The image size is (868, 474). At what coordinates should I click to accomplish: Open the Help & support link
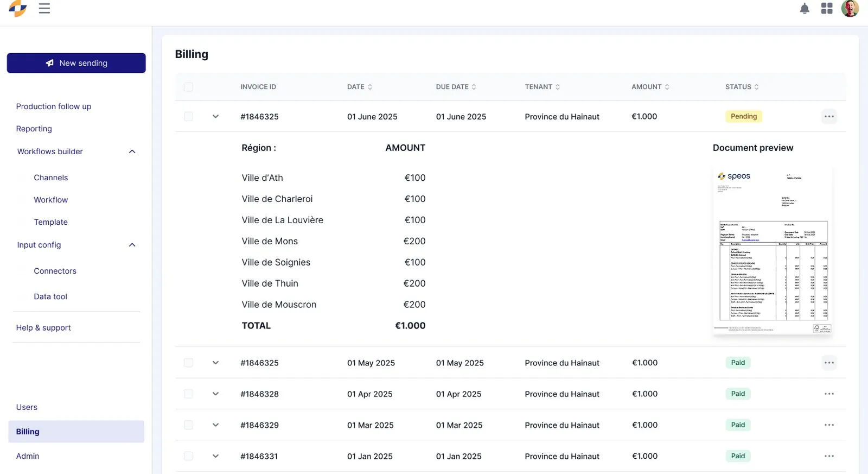[43, 328]
